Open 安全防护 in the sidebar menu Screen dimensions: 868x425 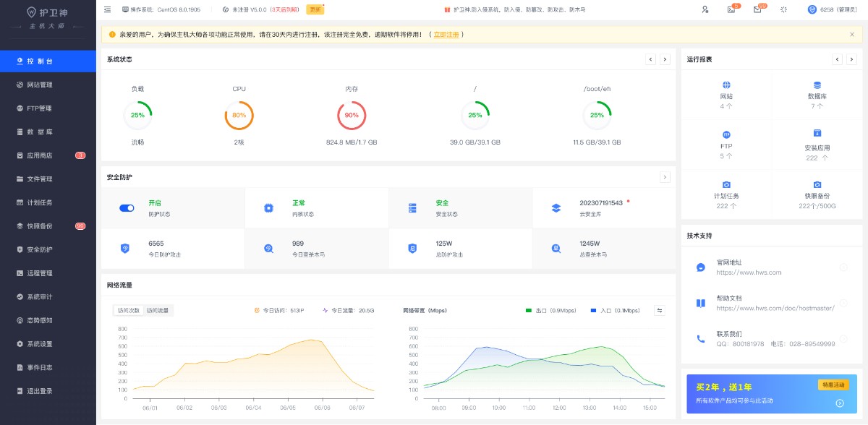point(40,249)
